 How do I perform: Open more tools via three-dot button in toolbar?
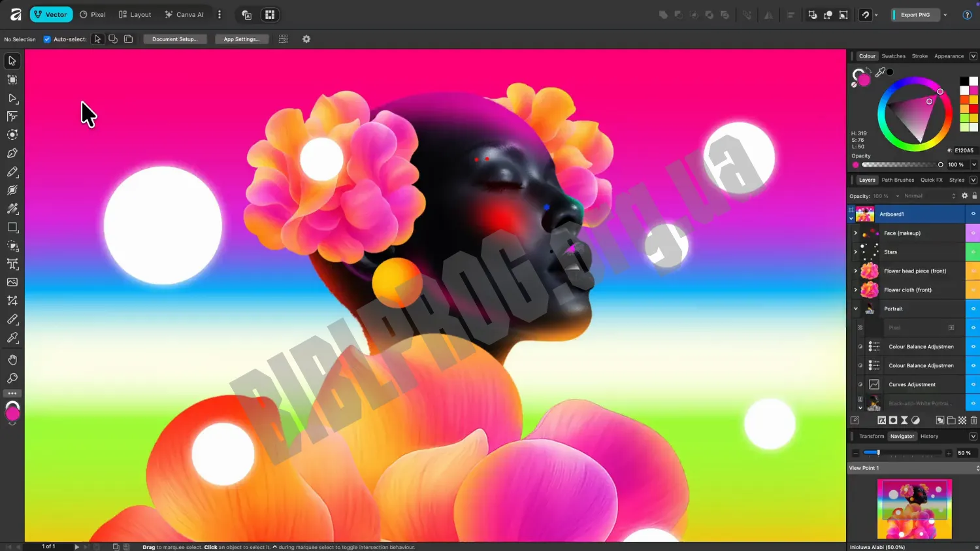(x=12, y=393)
